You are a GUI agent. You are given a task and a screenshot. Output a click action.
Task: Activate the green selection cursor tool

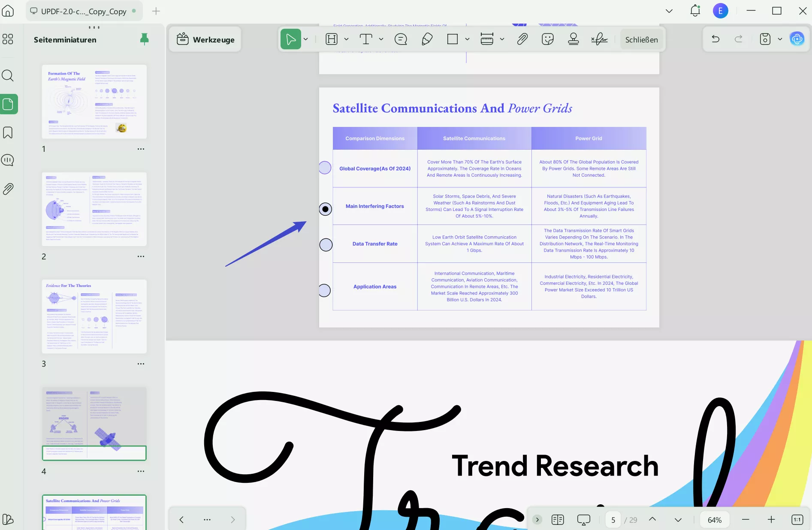click(x=291, y=39)
